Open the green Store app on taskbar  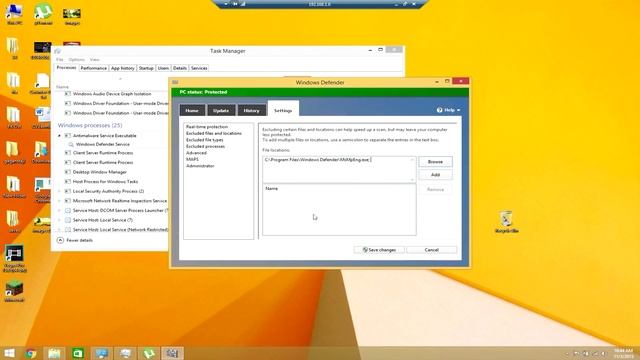(x=78, y=353)
